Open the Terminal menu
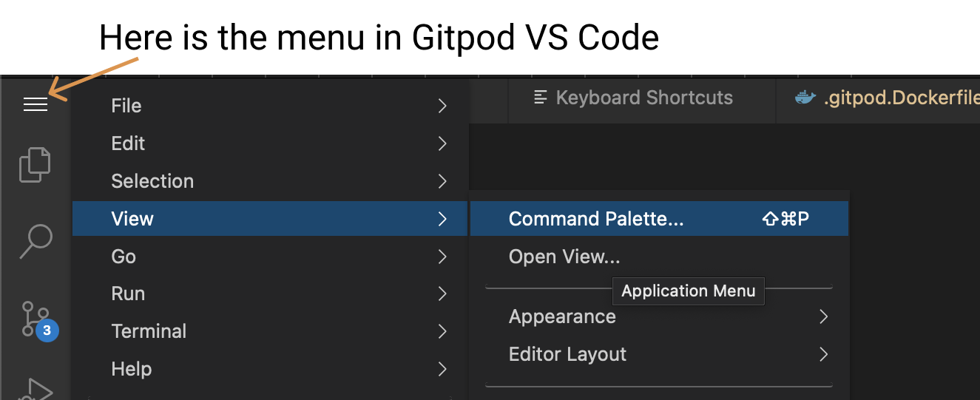The height and width of the screenshot is (400, 980). [x=149, y=331]
